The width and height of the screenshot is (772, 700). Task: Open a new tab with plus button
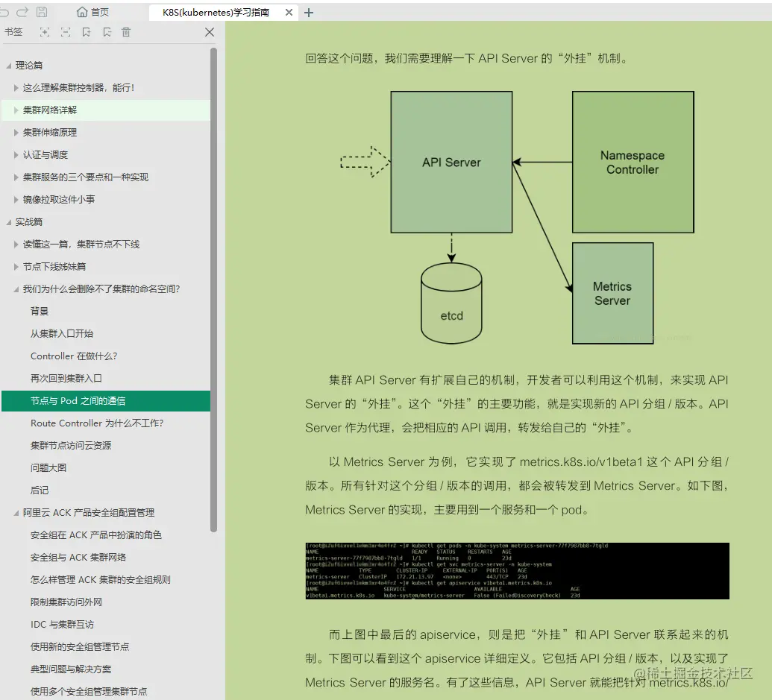point(309,12)
